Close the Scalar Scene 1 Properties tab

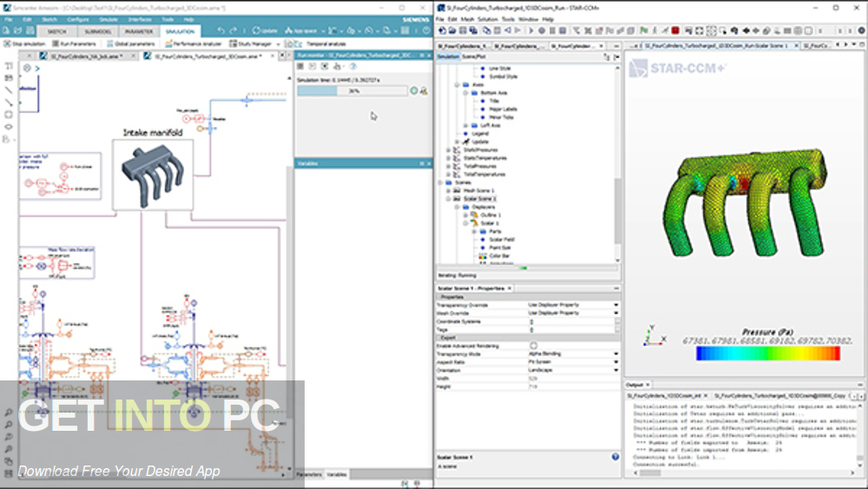point(510,288)
